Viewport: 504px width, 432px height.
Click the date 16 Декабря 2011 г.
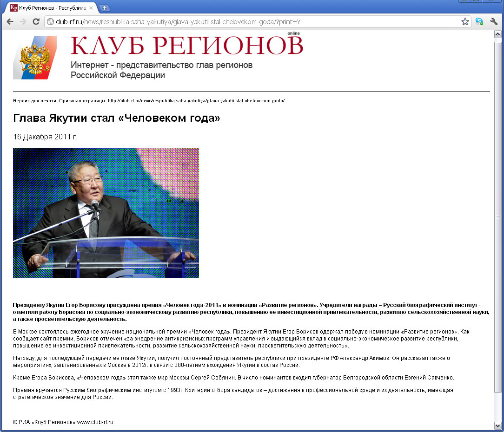click(45, 137)
